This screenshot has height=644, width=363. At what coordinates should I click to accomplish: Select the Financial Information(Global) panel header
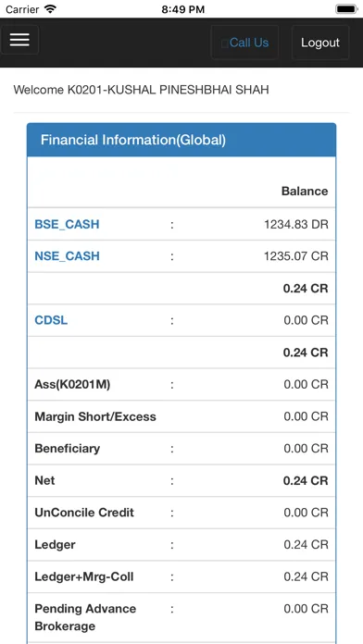pos(181,140)
